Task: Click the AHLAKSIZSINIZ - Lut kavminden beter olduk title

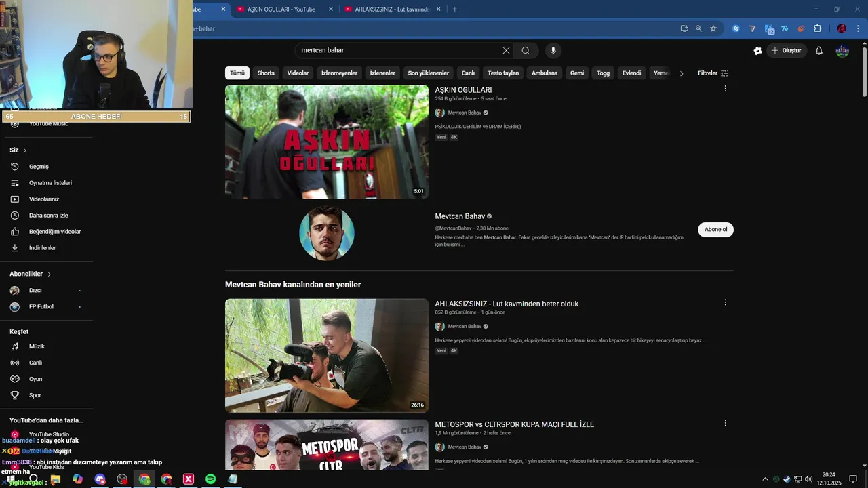Action: (507, 304)
